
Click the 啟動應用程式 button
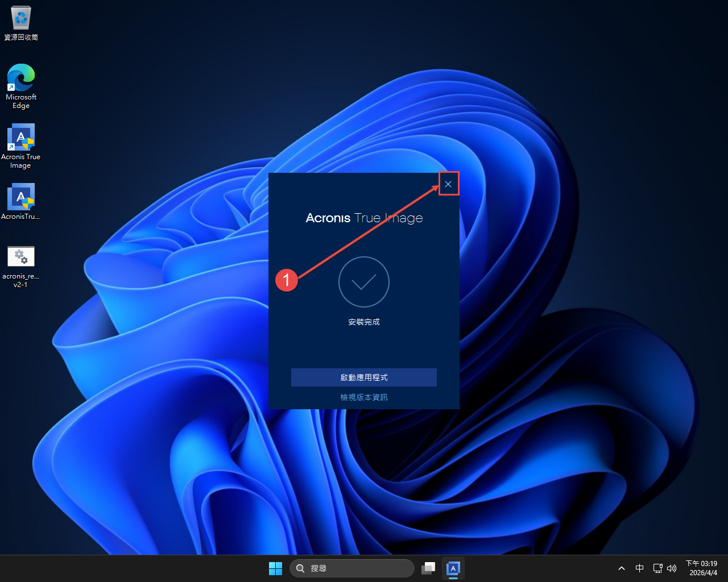click(x=364, y=377)
